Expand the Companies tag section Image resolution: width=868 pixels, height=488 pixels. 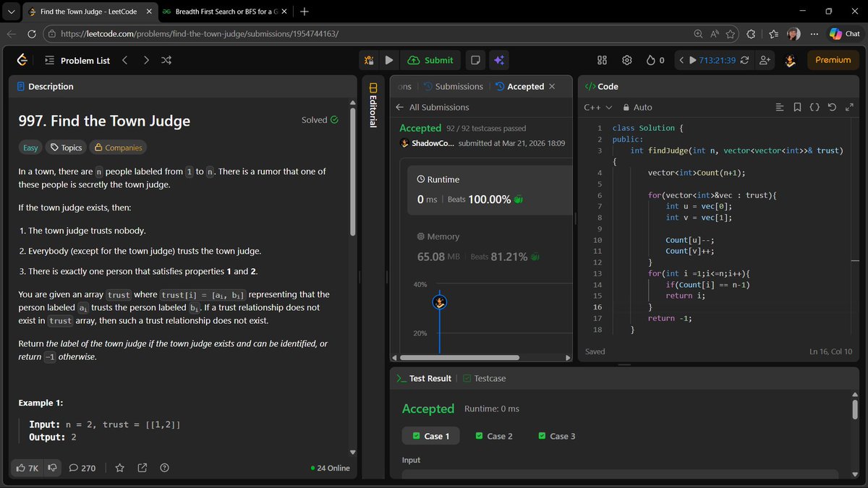(x=118, y=147)
